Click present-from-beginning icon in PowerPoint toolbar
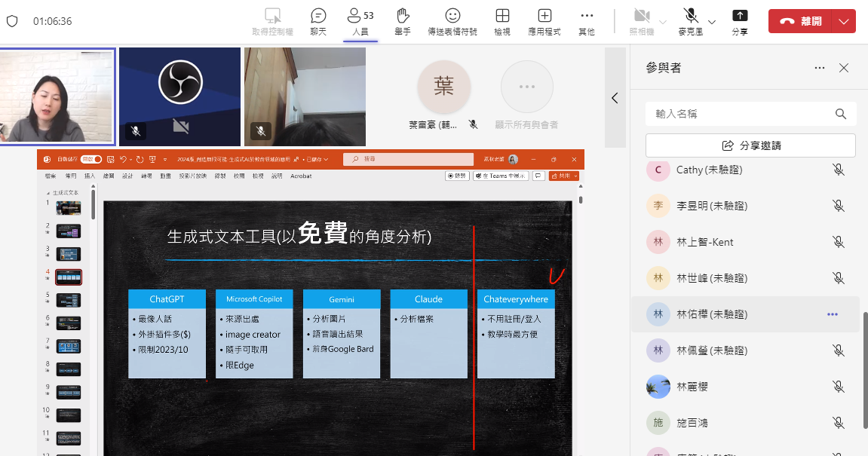868x456 pixels. pyautogui.click(x=152, y=159)
